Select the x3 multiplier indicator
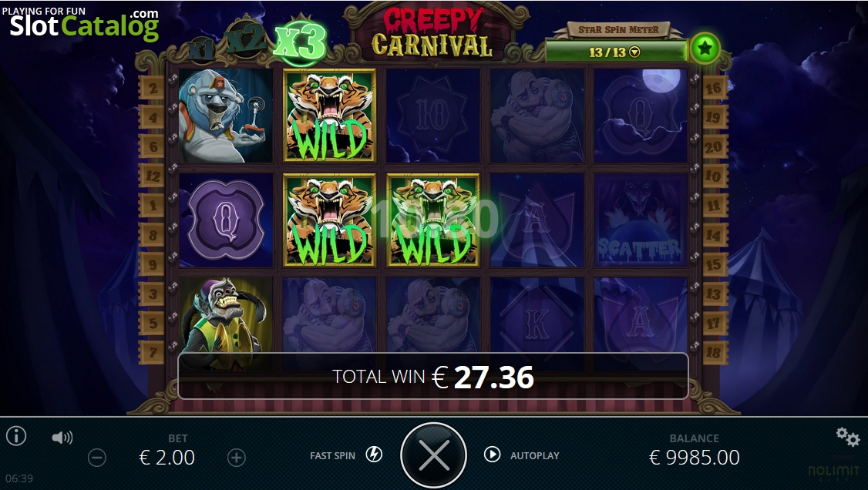Image resolution: width=868 pixels, height=490 pixels. [x=299, y=42]
